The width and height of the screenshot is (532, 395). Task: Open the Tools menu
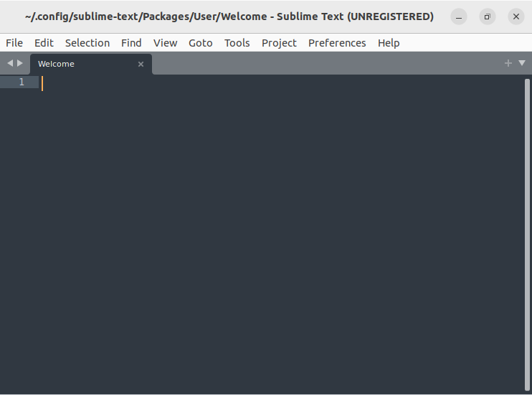[237, 43]
